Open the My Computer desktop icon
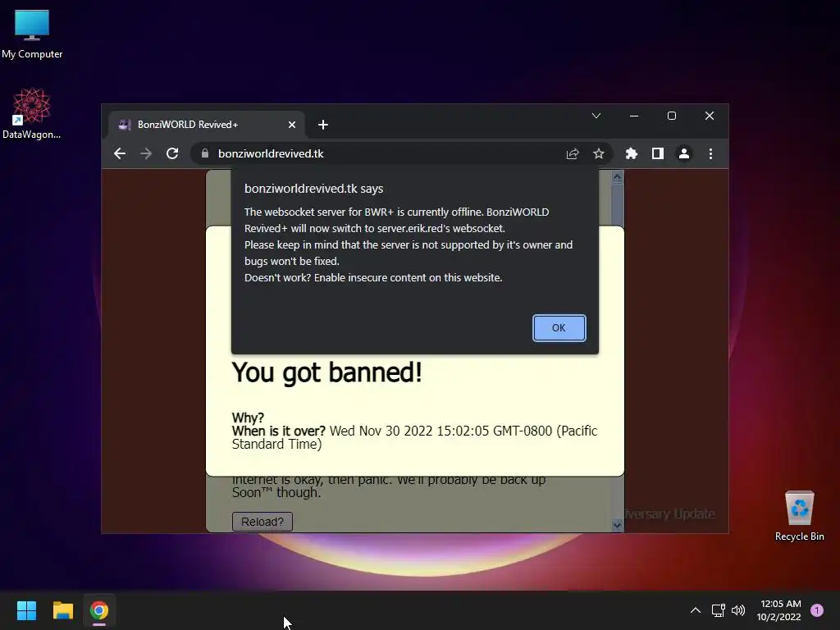 [32, 33]
